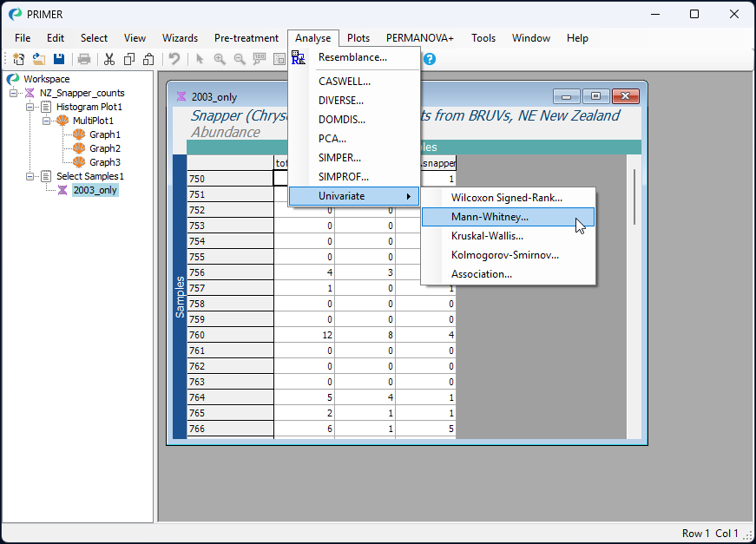The height and width of the screenshot is (544, 756).
Task: Collapse the Histogram Plot1 tree node
Action: point(30,107)
